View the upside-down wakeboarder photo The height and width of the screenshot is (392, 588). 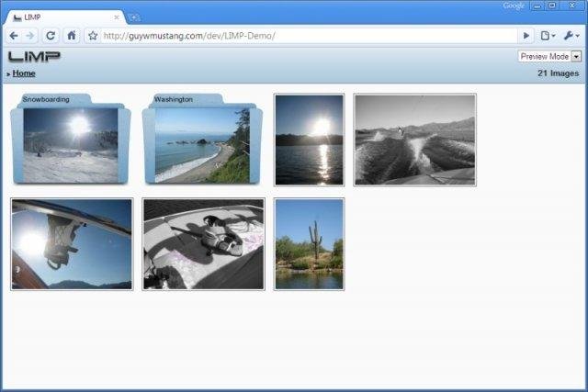pyautogui.click(x=72, y=244)
